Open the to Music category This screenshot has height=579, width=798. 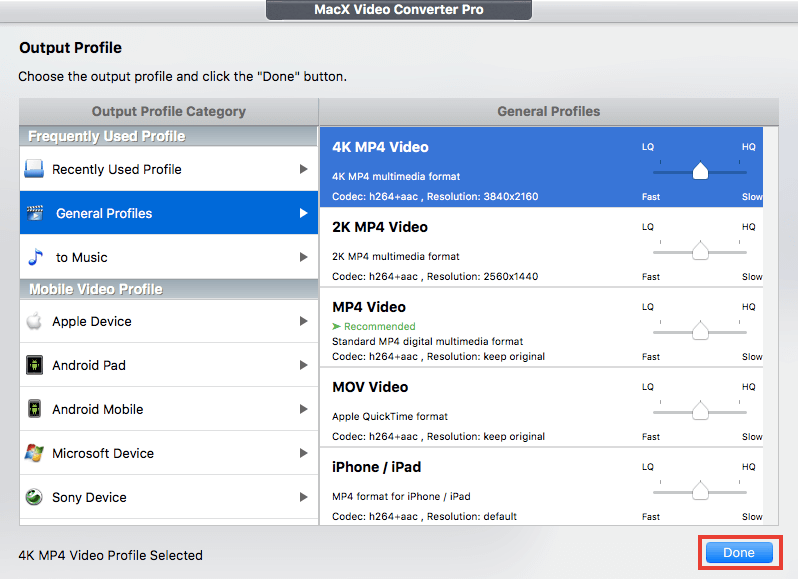coord(168,257)
